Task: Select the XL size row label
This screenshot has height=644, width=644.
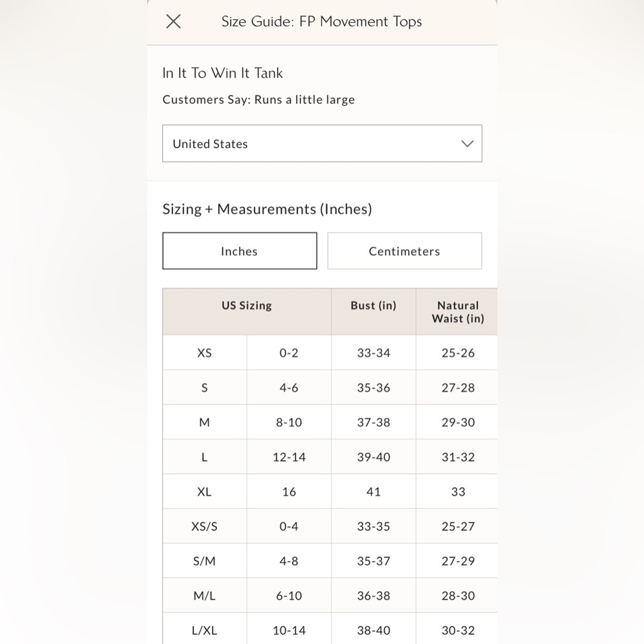Action: (x=204, y=492)
